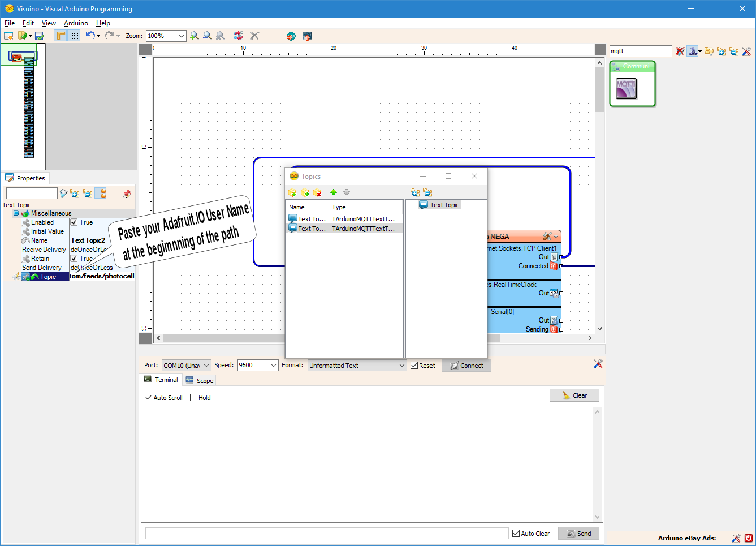
Task: Click the Send Delivery dcOnceOrLess value
Action: 92,268
